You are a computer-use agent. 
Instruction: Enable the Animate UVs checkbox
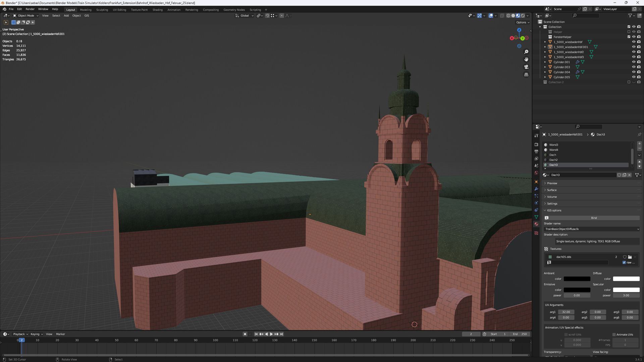tap(614, 335)
